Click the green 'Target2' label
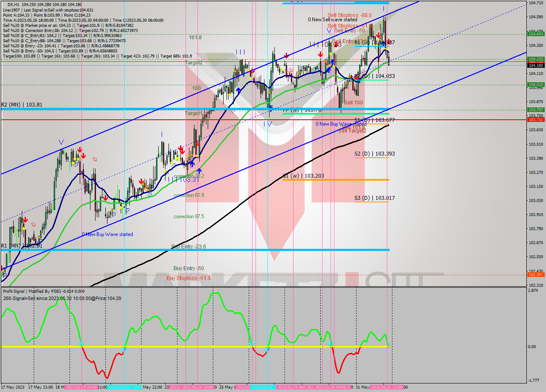This screenshot has height=392, width=546. (x=194, y=63)
